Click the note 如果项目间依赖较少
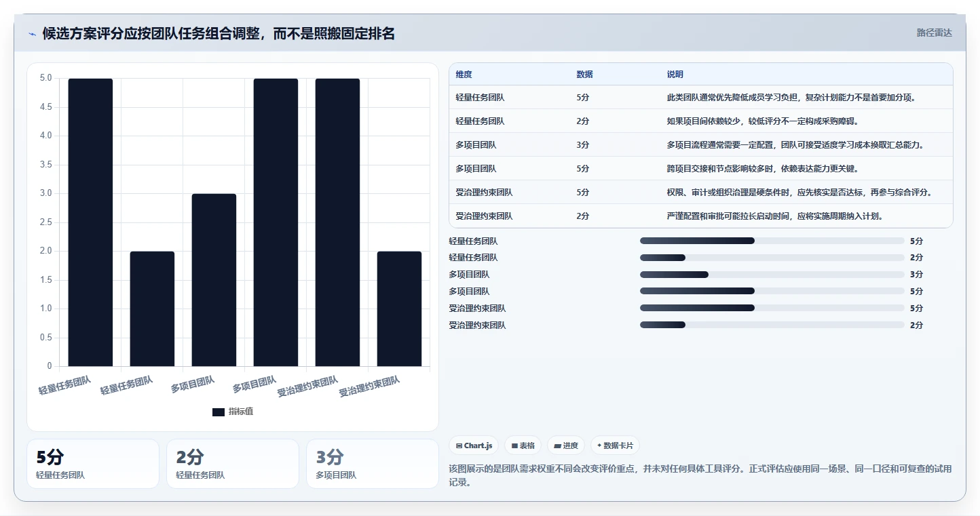Viewport: 980px width, 516px height. click(x=763, y=121)
